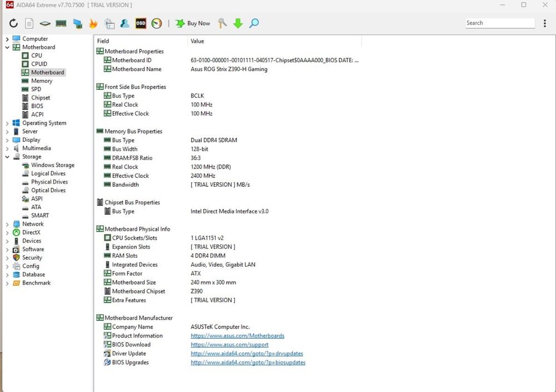Expand the Display tree node
This screenshot has width=556, height=392.
(x=7, y=140)
